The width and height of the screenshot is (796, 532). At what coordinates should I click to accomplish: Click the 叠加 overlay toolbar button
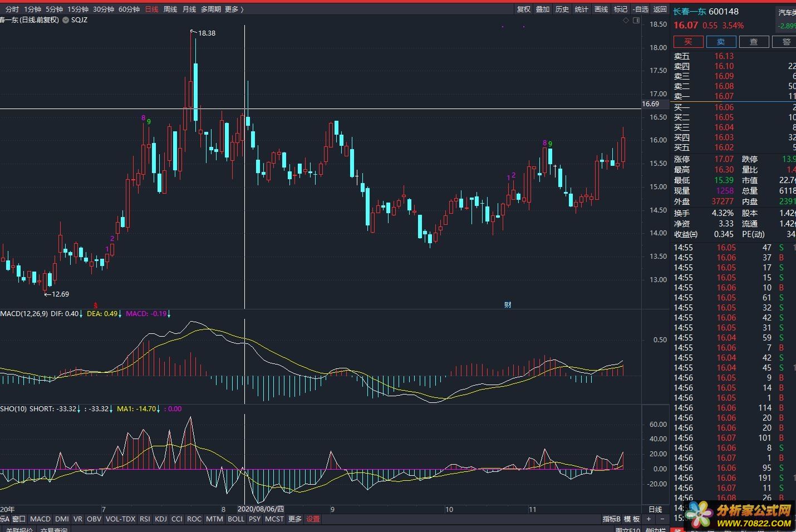point(543,9)
